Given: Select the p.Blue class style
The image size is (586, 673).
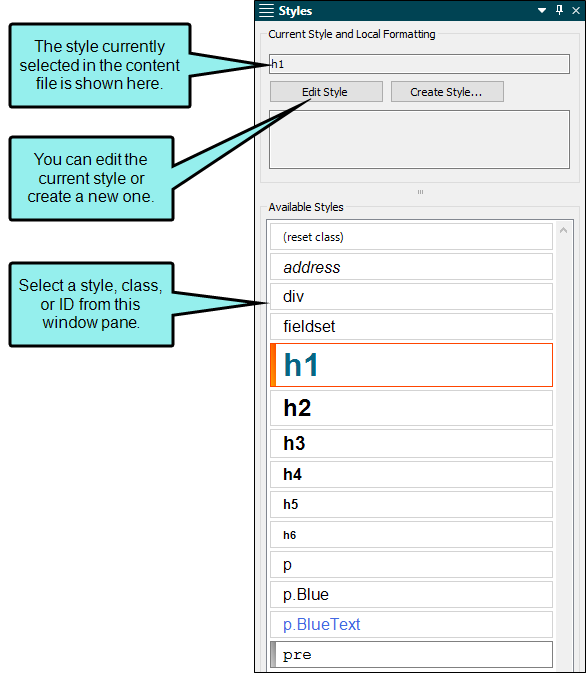Looking at the screenshot, I should (411, 594).
